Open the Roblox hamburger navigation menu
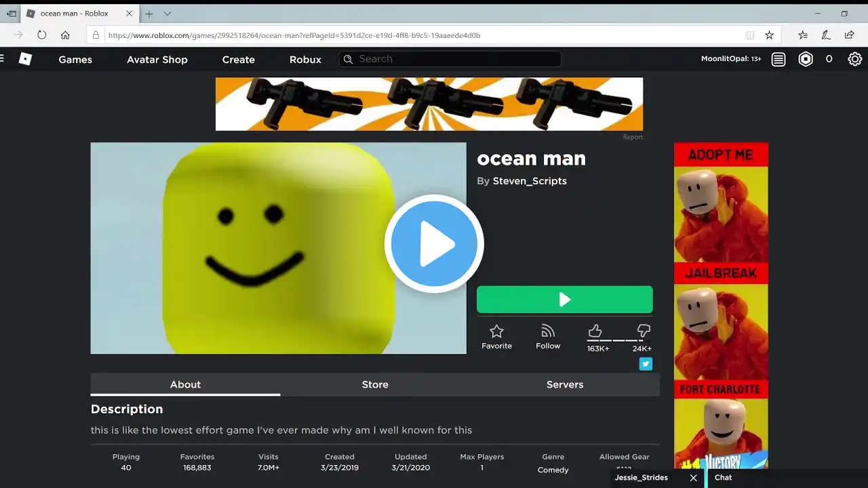868x488 pixels. coord(2,59)
